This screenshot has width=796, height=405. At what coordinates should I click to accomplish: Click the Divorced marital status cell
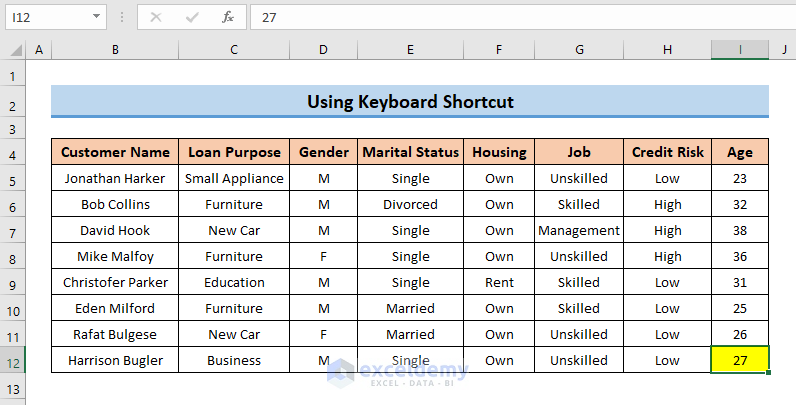coord(410,204)
